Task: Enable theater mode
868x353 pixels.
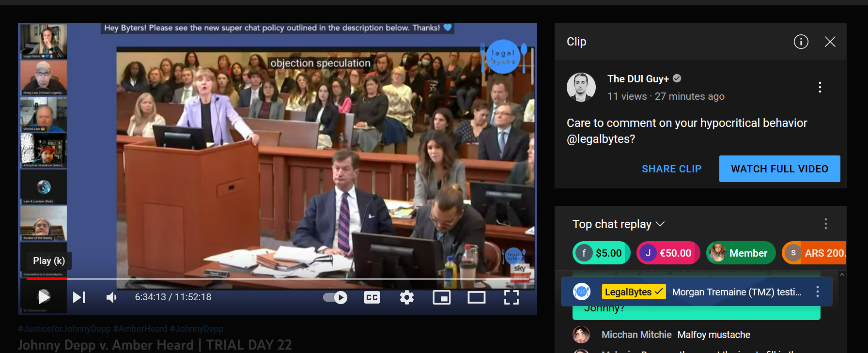Action: 477,297
